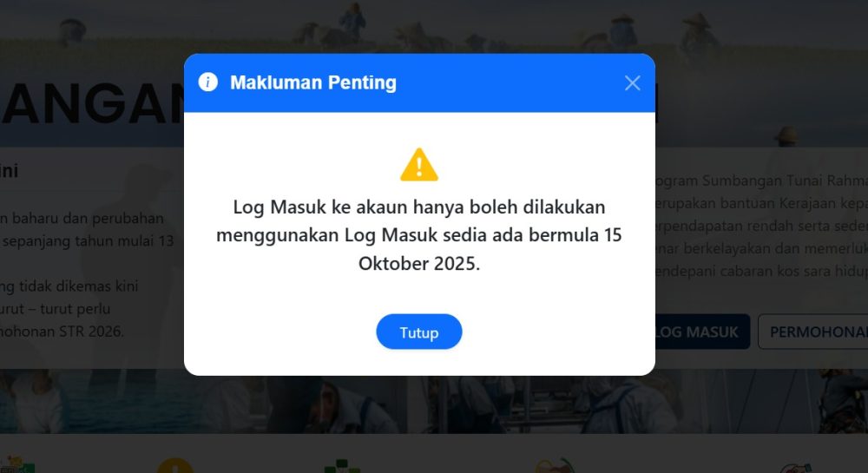Screen dimensions: 868x473
Task: Click the yellow circle icon at page bottom
Action: point(175,466)
